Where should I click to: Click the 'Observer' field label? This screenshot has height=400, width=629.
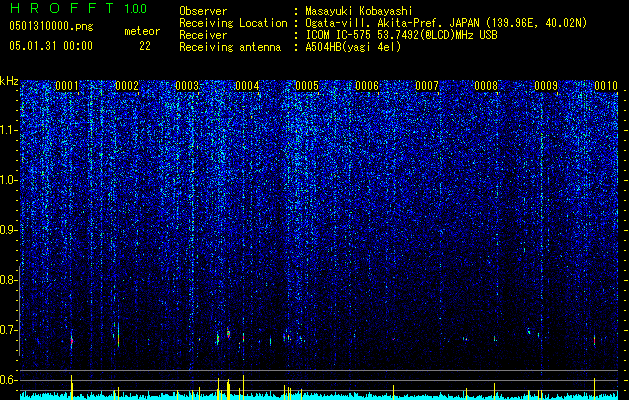coord(203,11)
